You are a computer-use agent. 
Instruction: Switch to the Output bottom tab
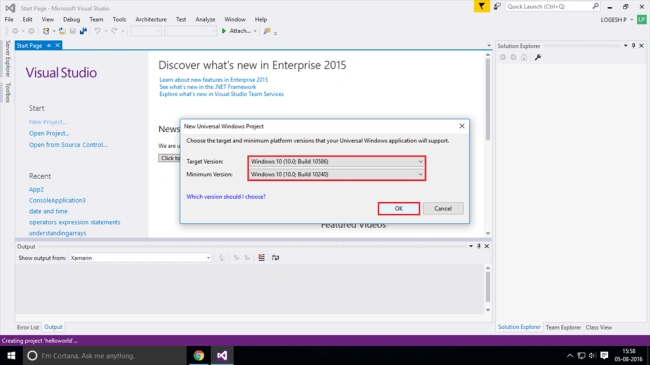53,327
